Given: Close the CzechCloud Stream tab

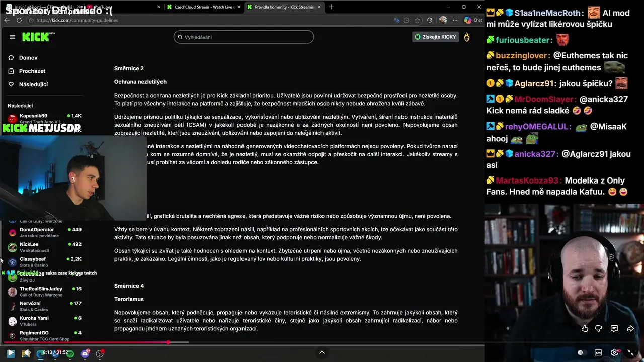Looking at the screenshot, I should [240, 7].
